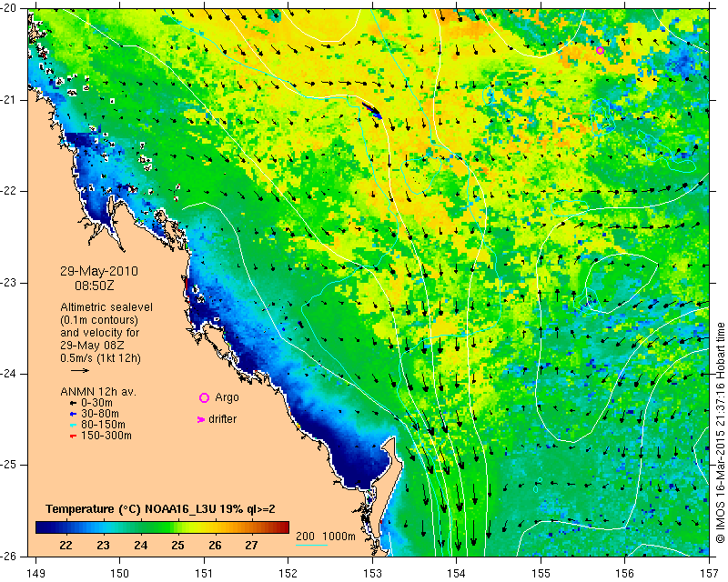Click the latitude axis label -22
Viewport: 728px width, 582px height.
(8, 191)
